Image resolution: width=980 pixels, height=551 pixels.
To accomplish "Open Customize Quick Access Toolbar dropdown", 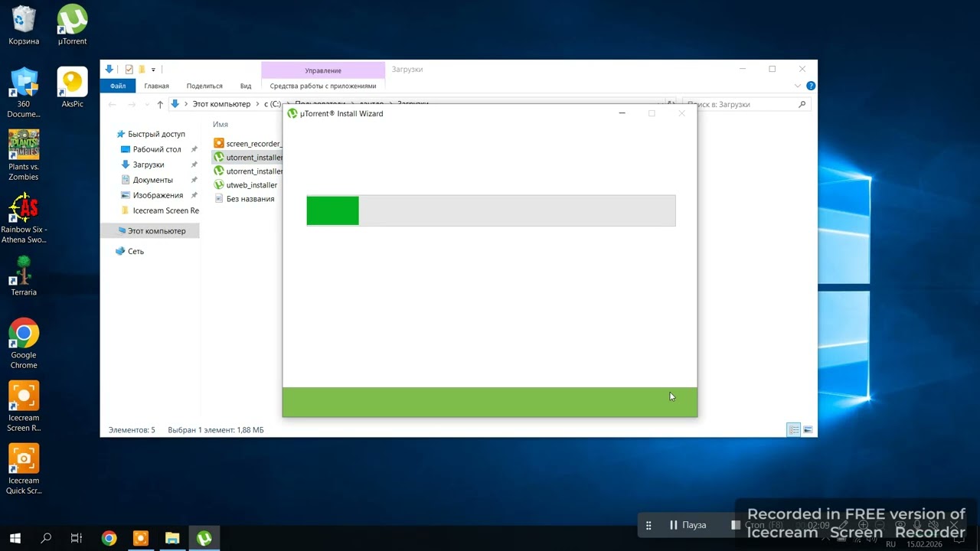I will [x=153, y=70].
